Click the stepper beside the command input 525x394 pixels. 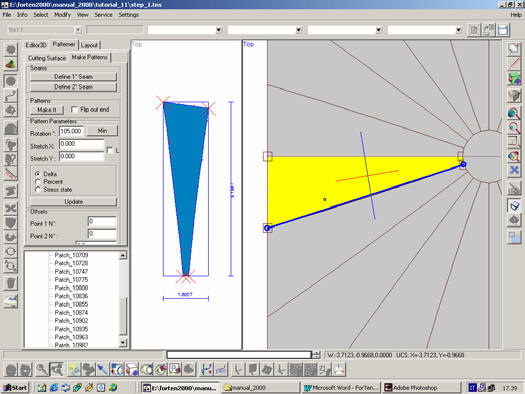(x=316, y=355)
